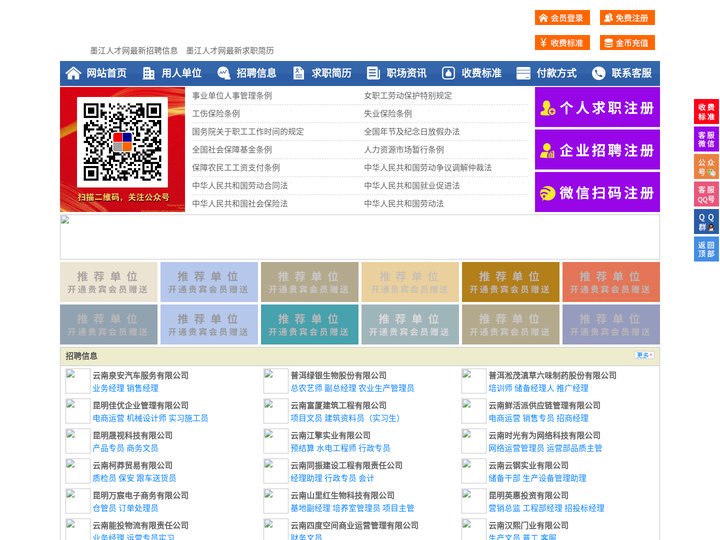The height and width of the screenshot is (540, 720).
Task: Click company name 昆明佳优企业管理有限公司
Action: pos(141,405)
